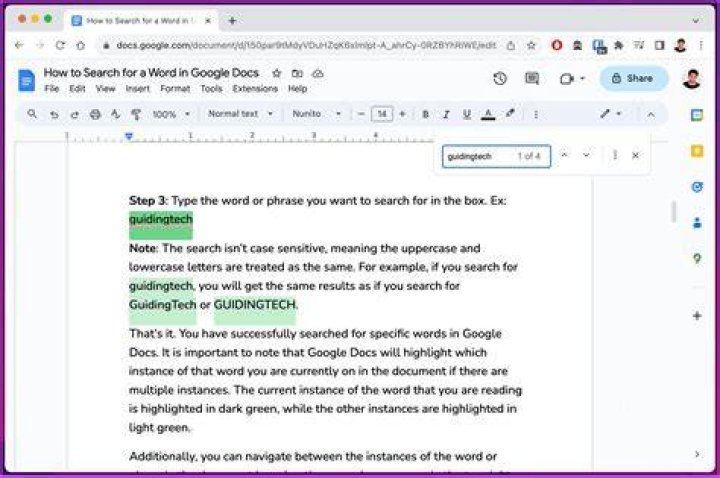Open the View menu
This screenshot has width=720, height=478.
coord(106,89)
